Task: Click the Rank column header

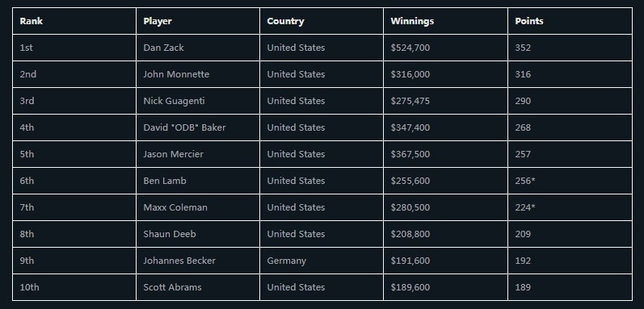Action: [x=32, y=21]
